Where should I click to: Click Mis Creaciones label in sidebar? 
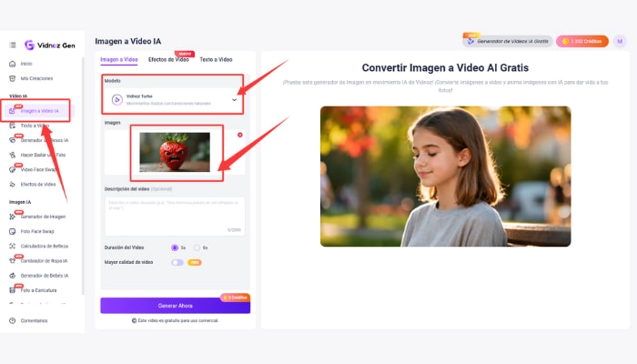click(36, 78)
